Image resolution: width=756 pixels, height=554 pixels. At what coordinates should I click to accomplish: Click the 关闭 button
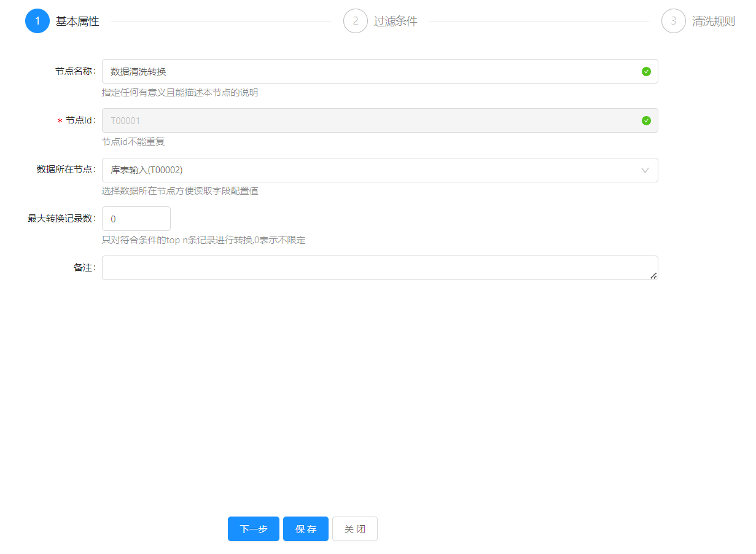pos(355,529)
